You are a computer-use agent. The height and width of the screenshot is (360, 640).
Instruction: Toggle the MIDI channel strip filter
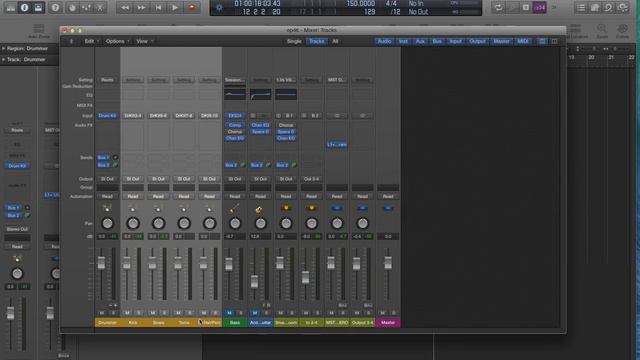(523, 41)
